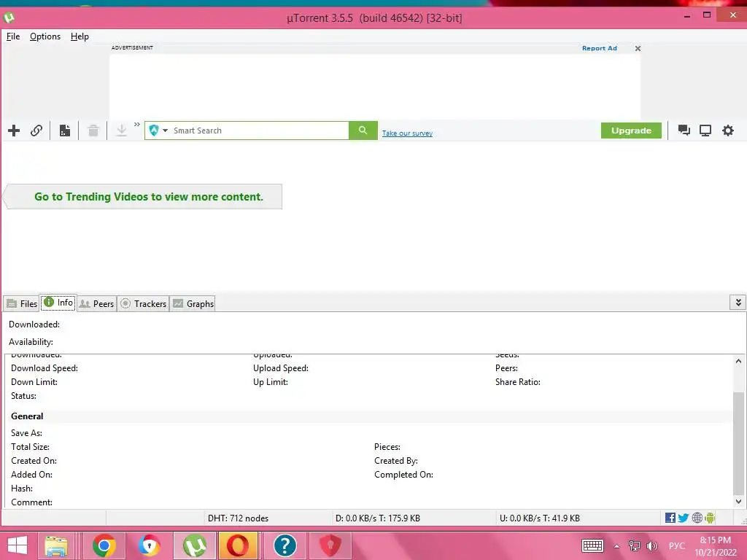This screenshot has width=747, height=560.
Task: Click the green Upgrade button
Action: click(631, 131)
